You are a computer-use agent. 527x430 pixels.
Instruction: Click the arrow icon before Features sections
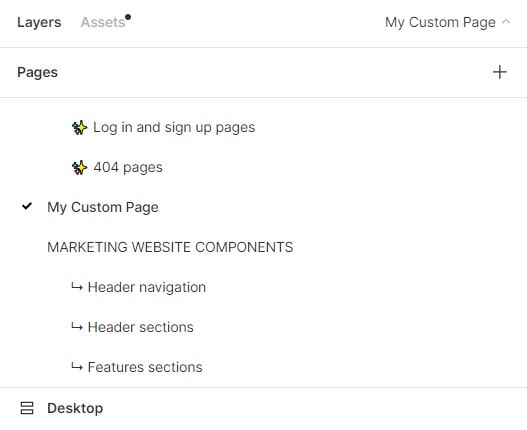[77, 366]
